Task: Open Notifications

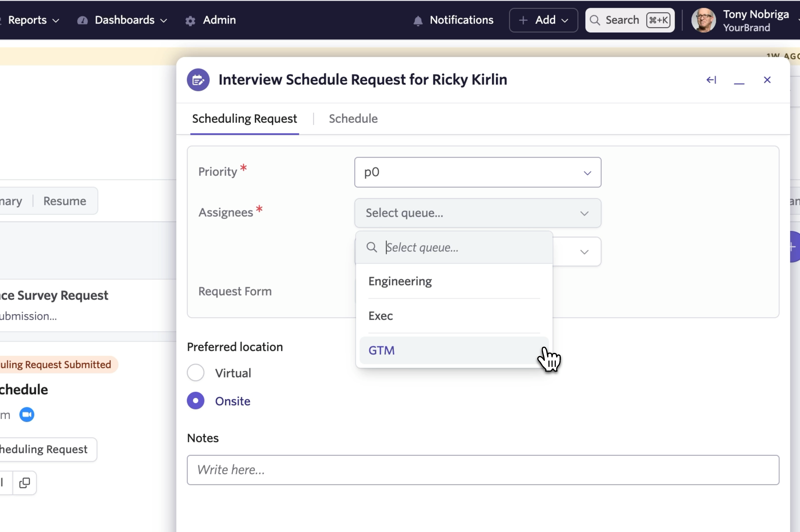Action: point(453,20)
